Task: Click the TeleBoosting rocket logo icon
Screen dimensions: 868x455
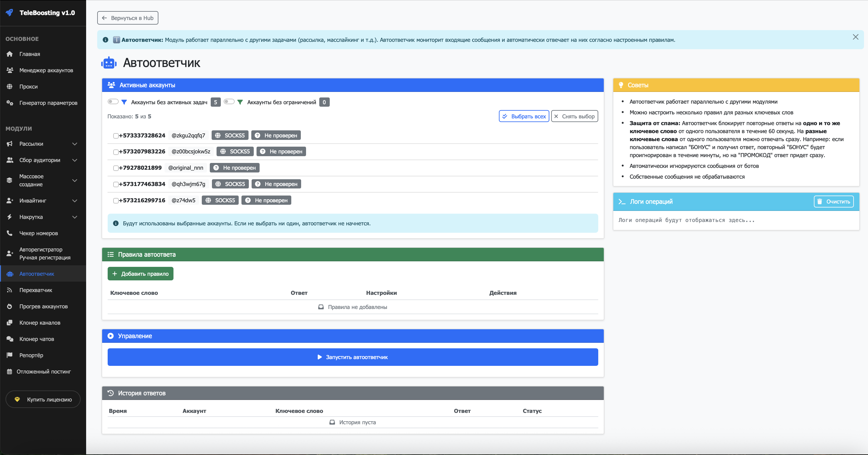Action: (x=10, y=13)
